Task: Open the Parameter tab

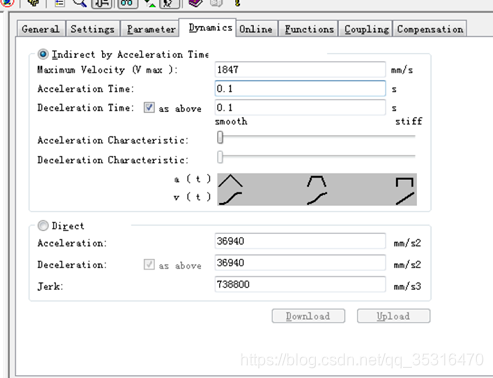Action: pyautogui.click(x=151, y=29)
